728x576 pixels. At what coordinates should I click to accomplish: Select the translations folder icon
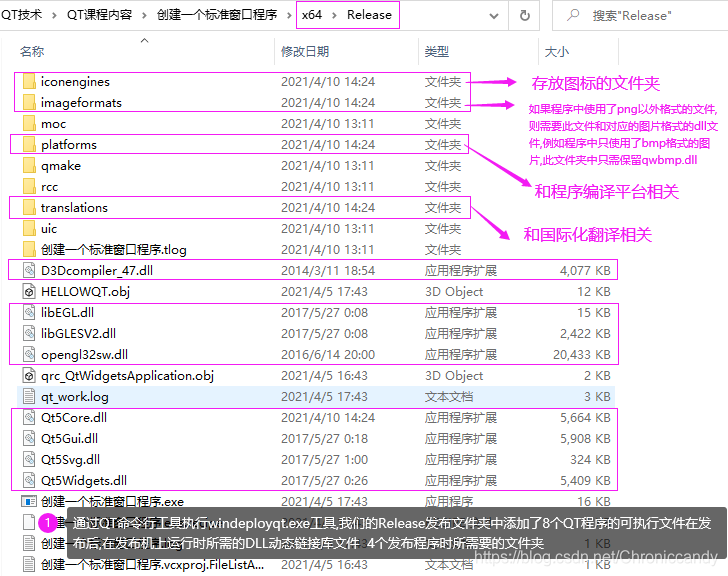tap(29, 207)
